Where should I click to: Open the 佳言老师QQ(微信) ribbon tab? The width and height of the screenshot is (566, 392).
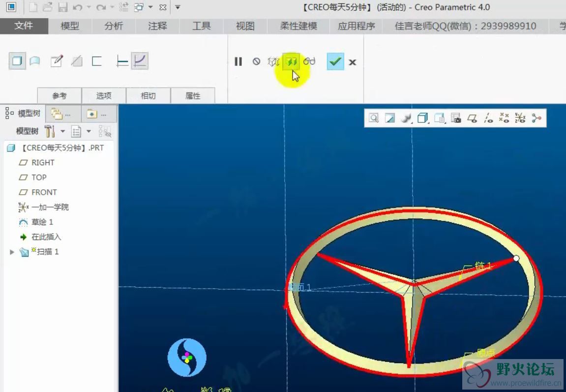pyautogui.click(x=465, y=26)
